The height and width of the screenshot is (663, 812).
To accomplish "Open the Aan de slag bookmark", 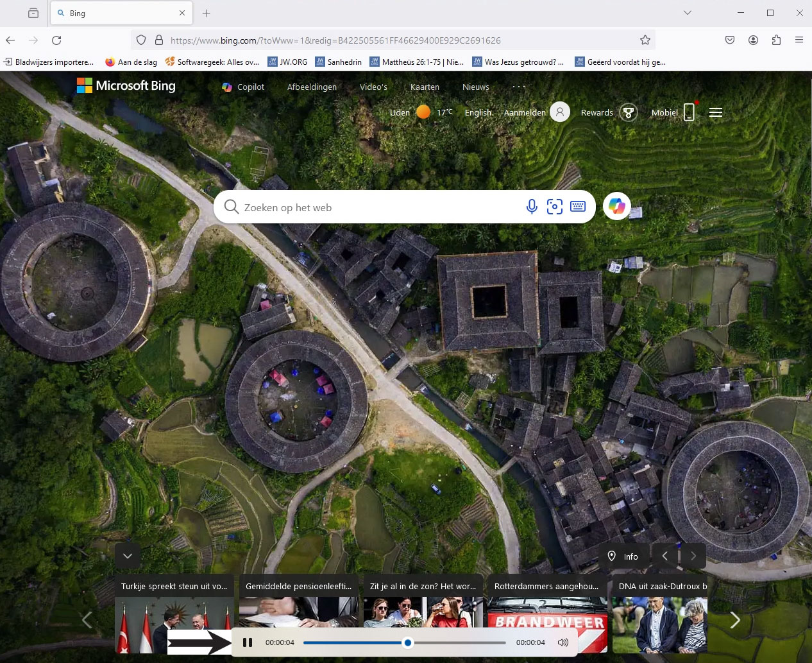I will (131, 62).
